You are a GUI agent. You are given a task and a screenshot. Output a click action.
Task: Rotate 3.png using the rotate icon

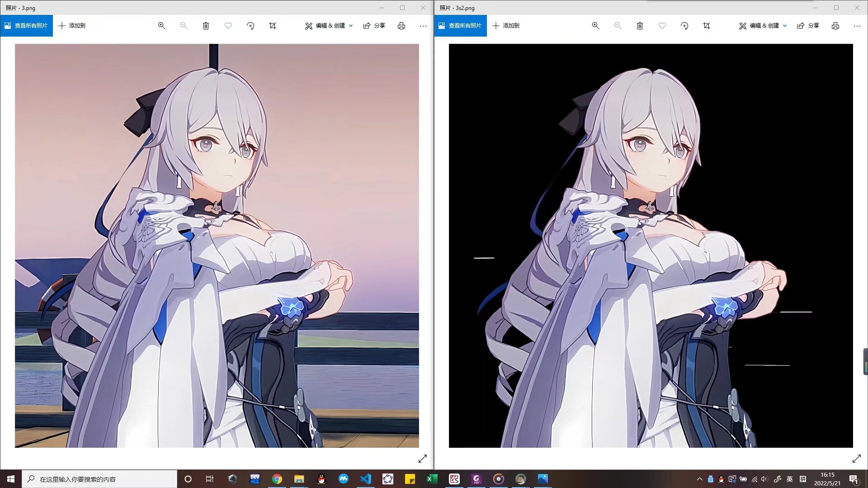point(250,26)
